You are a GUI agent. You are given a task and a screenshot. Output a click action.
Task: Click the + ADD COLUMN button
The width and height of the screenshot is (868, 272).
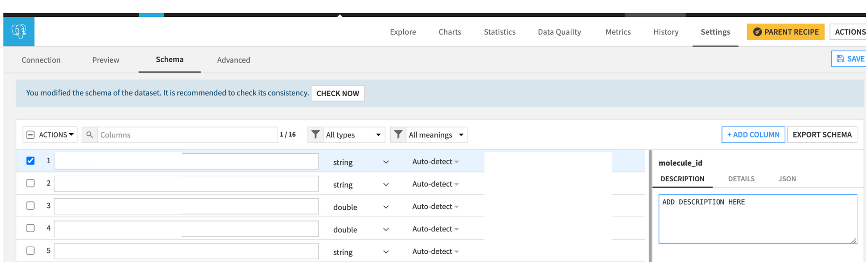pos(753,135)
